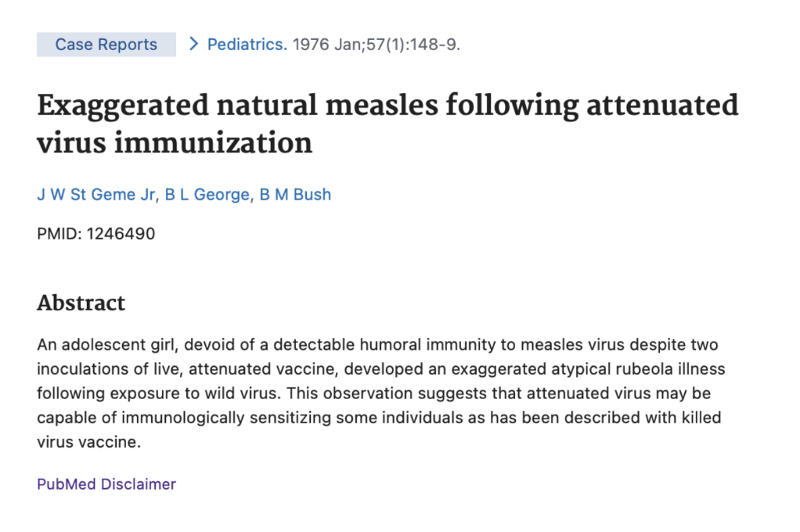The width and height of the screenshot is (800, 532).
Task: Click the title's second line virus immunization
Action: pos(175,143)
